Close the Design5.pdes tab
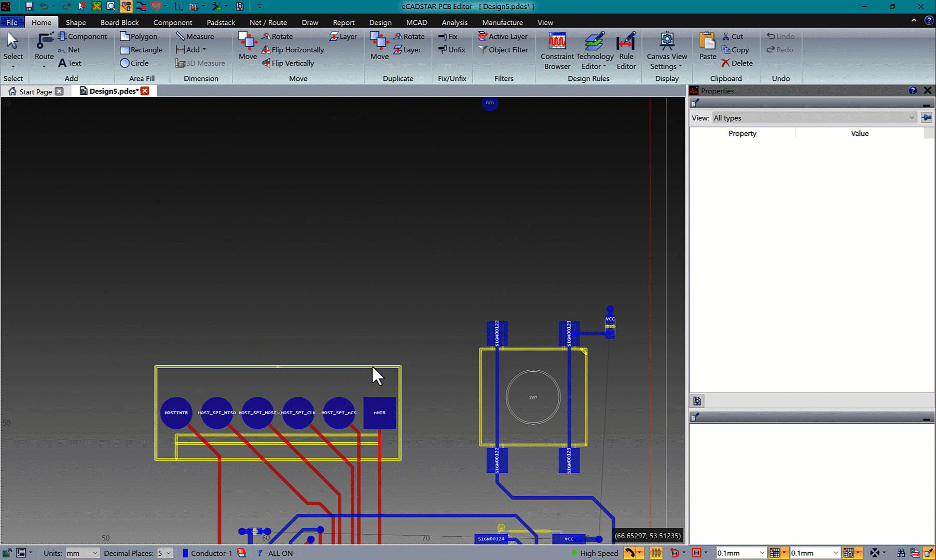936x560 pixels. 145,91
